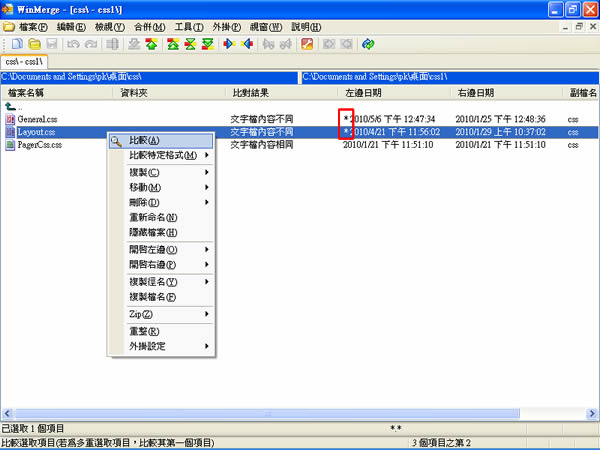Expand the 開啟左邊(O) submenu

[207, 249]
